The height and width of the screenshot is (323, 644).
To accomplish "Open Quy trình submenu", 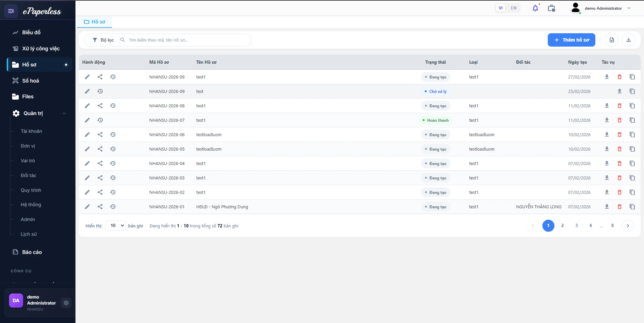I will coord(31,190).
